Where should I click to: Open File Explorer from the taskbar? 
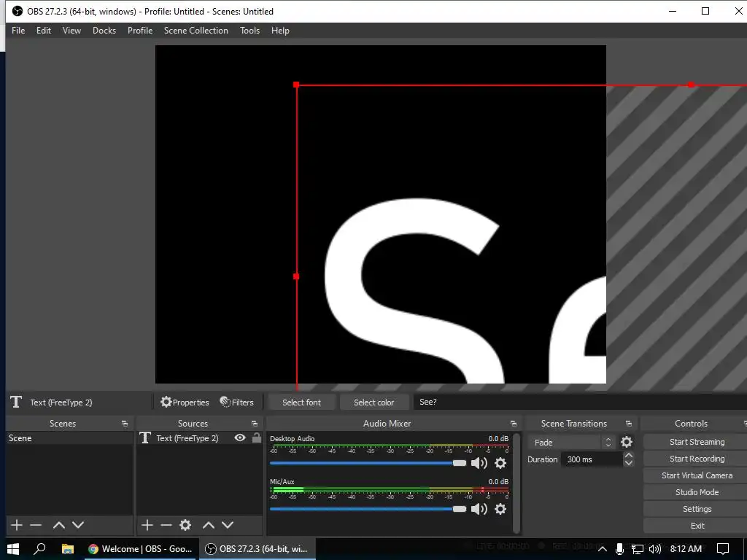pyautogui.click(x=68, y=549)
